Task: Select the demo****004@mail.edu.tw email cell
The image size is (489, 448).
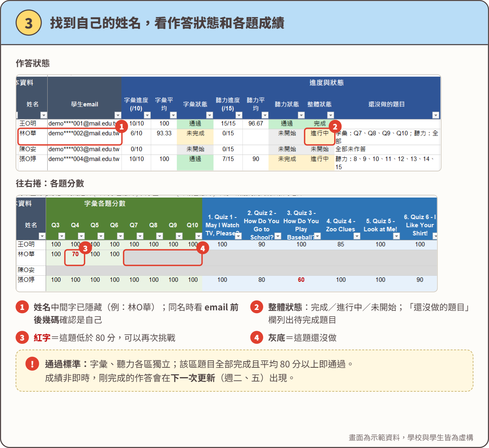Action: (x=84, y=162)
